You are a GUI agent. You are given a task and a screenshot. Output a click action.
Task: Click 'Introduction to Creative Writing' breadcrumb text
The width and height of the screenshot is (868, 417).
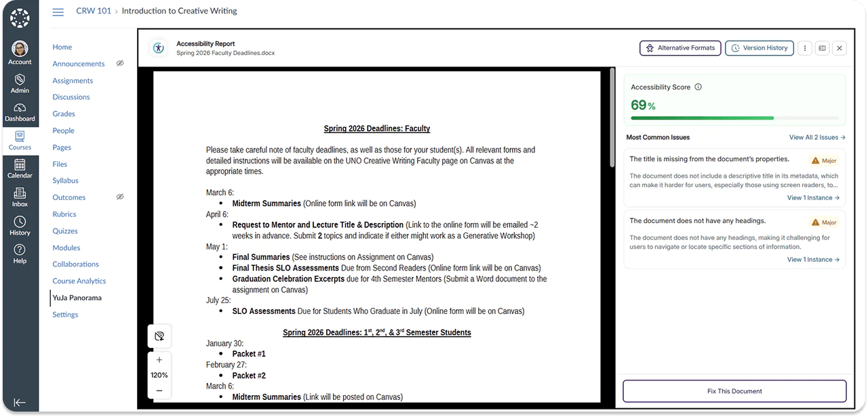[180, 12]
